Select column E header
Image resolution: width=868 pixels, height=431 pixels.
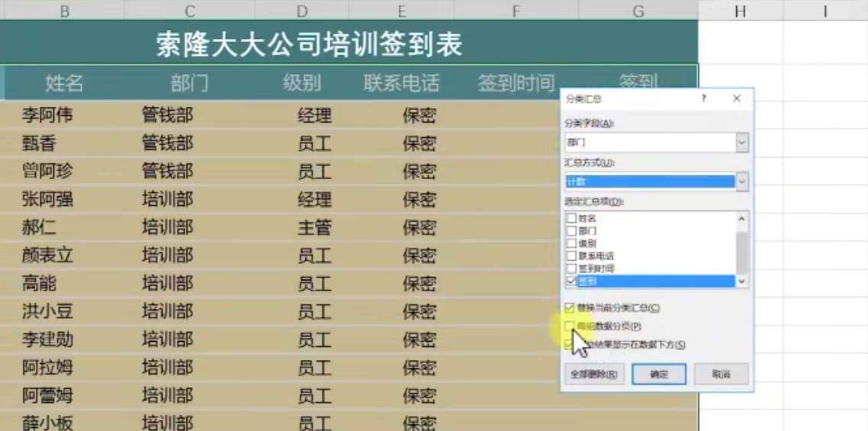(401, 11)
